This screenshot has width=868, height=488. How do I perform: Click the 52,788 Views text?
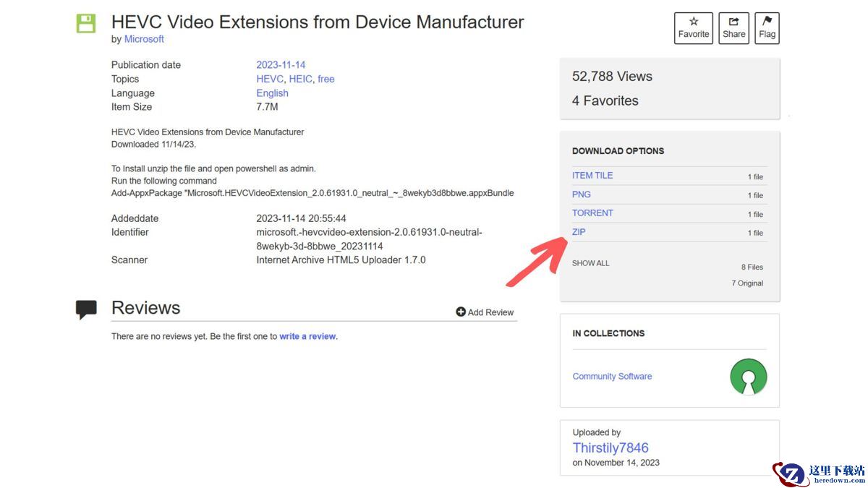point(612,77)
